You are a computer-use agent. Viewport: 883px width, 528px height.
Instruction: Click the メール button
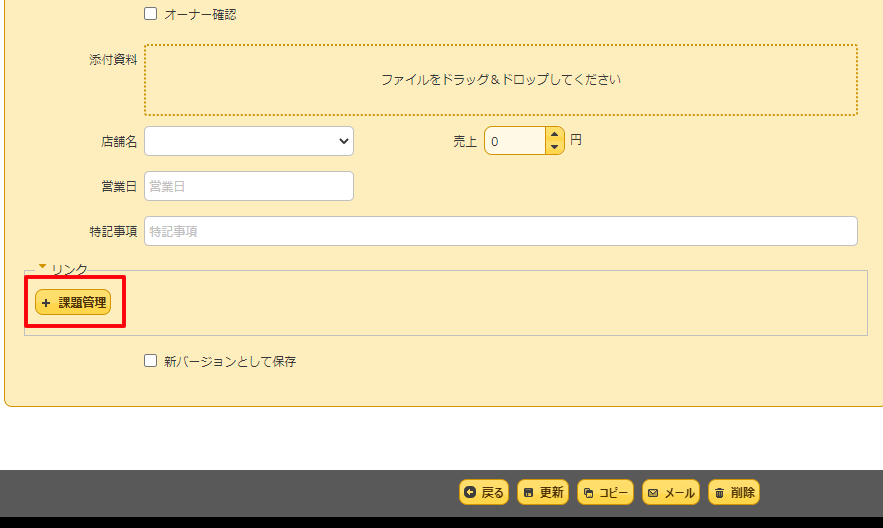671,493
